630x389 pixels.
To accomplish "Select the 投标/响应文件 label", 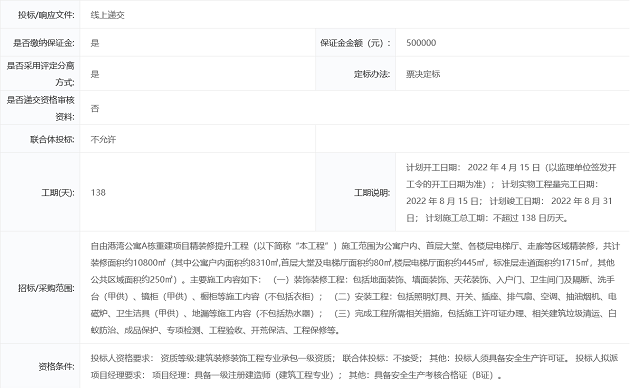I will 46,15.
